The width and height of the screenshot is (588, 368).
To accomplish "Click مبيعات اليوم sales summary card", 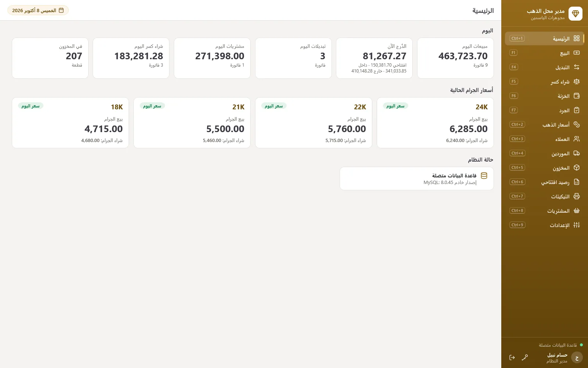I will click(455, 58).
